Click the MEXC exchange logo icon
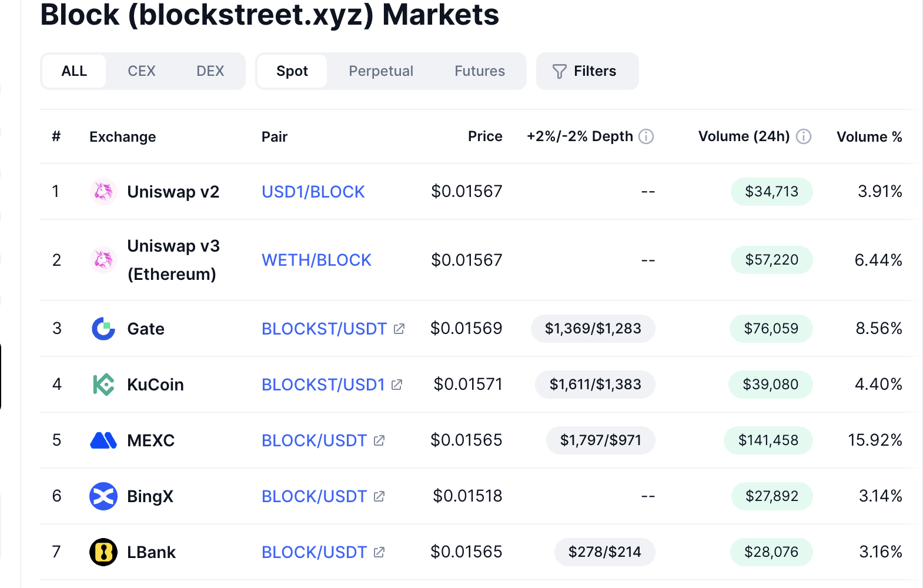Image resolution: width=923 pixels, height=588 pixels. 103,440
